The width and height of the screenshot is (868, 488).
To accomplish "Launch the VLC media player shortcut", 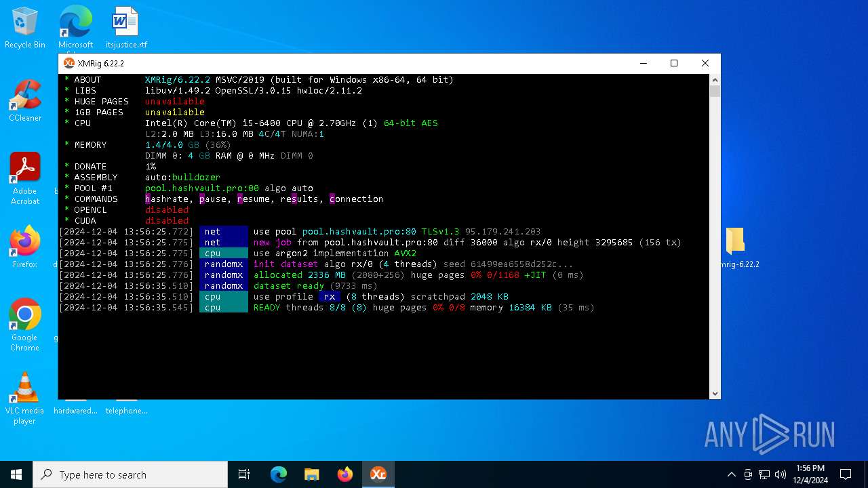I will pyautogui.click(x=25, y=399).
